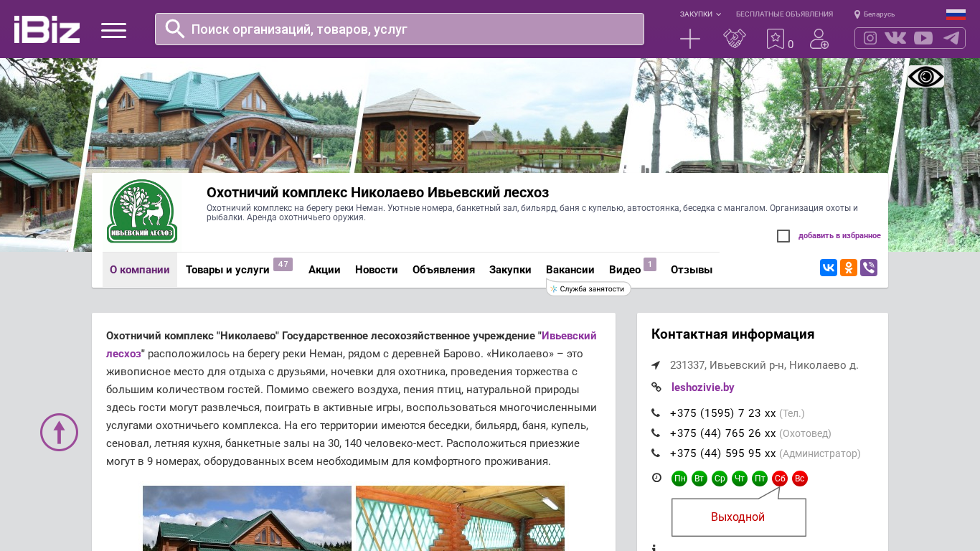980x551 pixels.
Task: Open the YouTube link in header
Action: pos(923,38)
